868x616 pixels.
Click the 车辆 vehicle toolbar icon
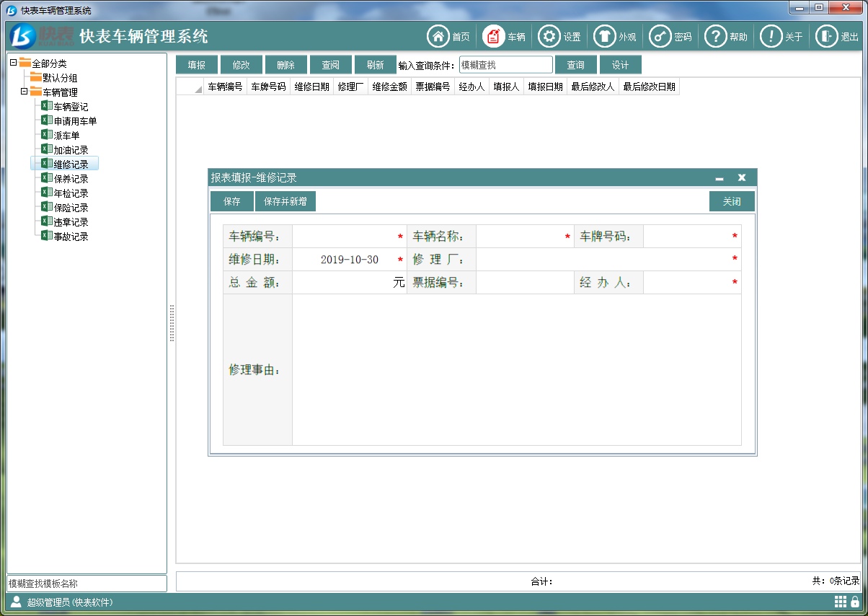tap(494, 36)
